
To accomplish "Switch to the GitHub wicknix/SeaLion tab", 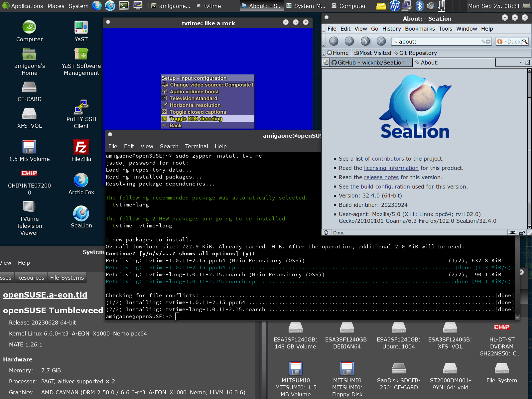I will click(x=370, y=63).
